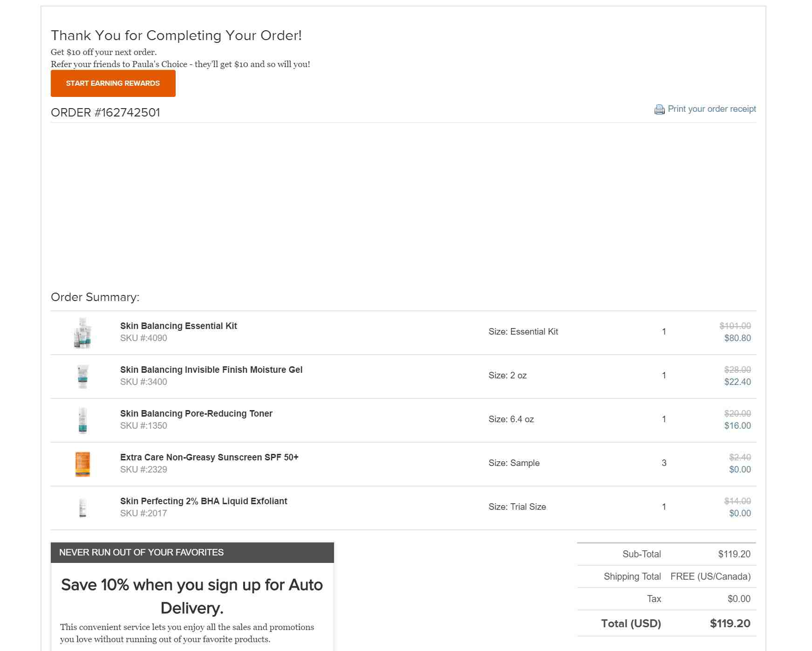This screenshot has height=651, width=812.
Task: Click the Size: Essential Kit text
Action: click(x=523, y=332)
